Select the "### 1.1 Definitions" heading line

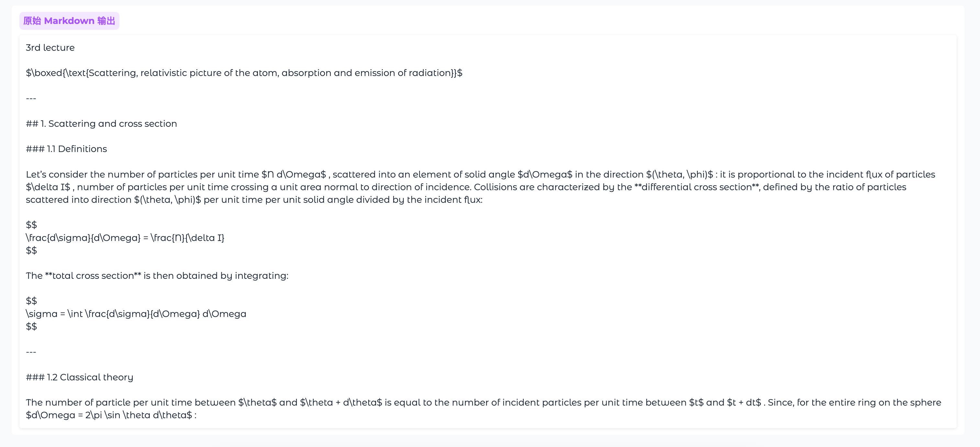[66, 149]
